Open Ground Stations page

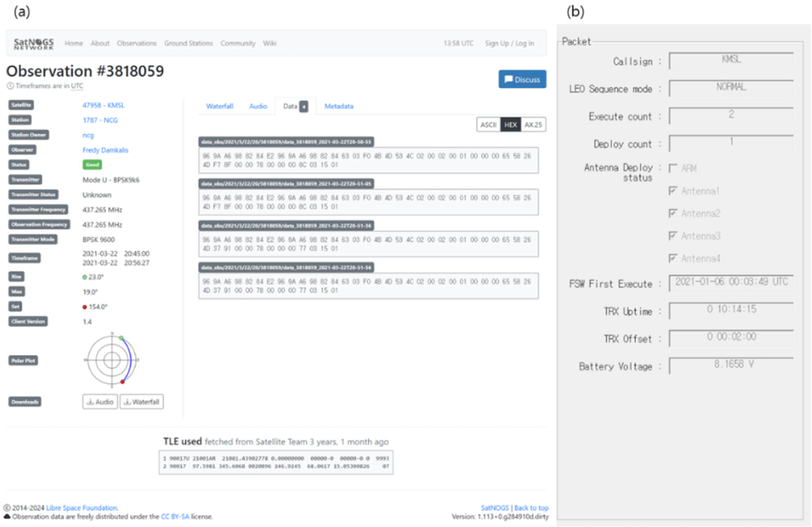[x=188, y=43]
